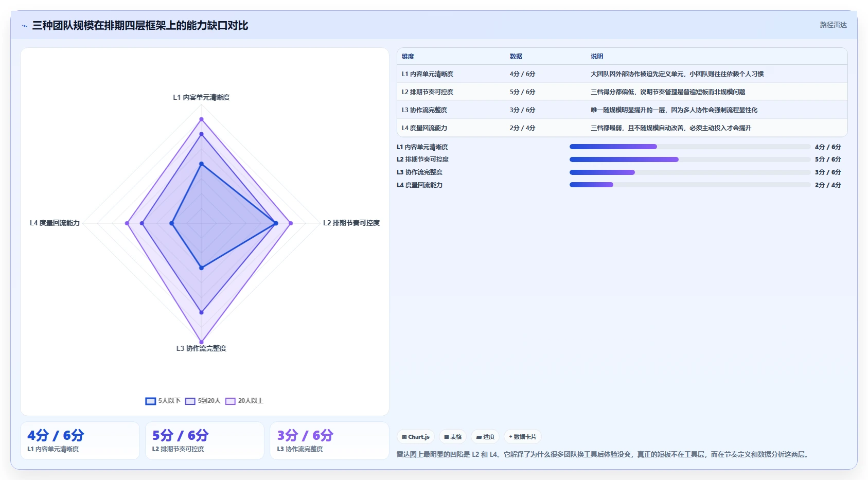The width and height of the screenshot is (868, 480).
Task: Click the 20人以上 data point on the L2 axis
Action: point(291,223)
